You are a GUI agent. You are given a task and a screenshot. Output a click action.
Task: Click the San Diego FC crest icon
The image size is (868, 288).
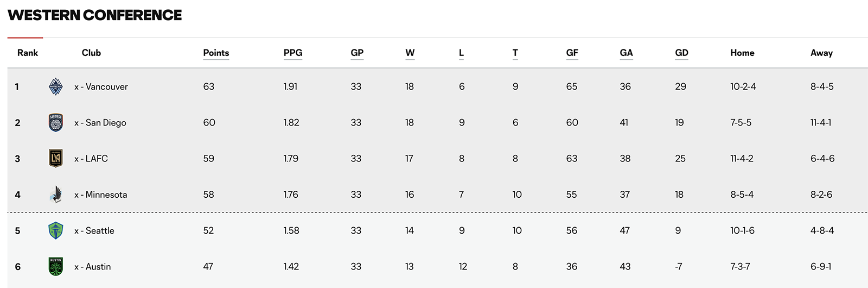[55, 122]
